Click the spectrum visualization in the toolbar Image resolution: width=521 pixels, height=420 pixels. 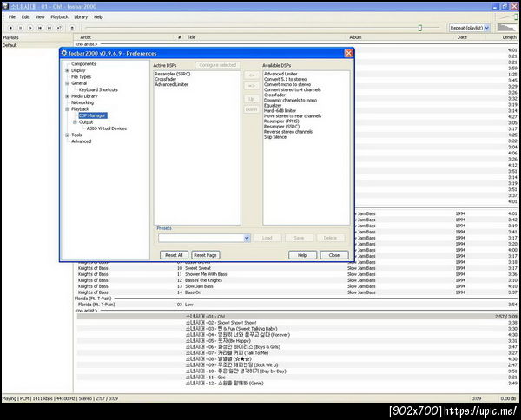[x=506, y=28]
